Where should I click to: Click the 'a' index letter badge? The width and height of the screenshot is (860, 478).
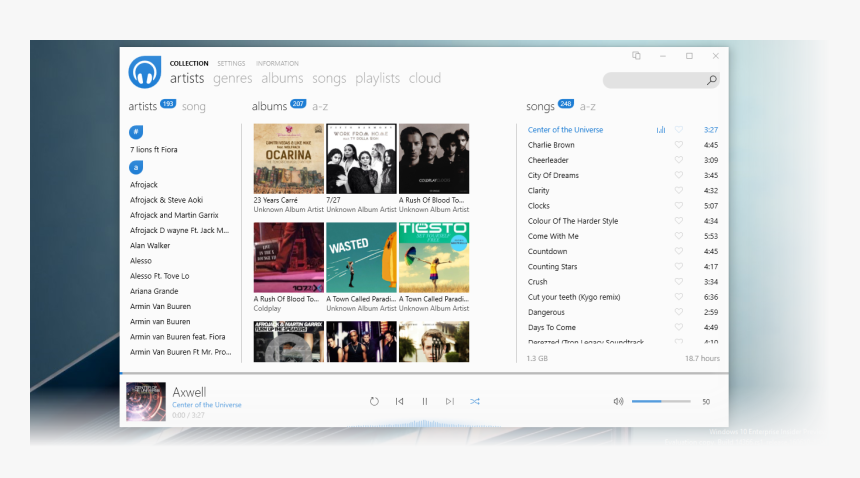click(x=136, y=167)
